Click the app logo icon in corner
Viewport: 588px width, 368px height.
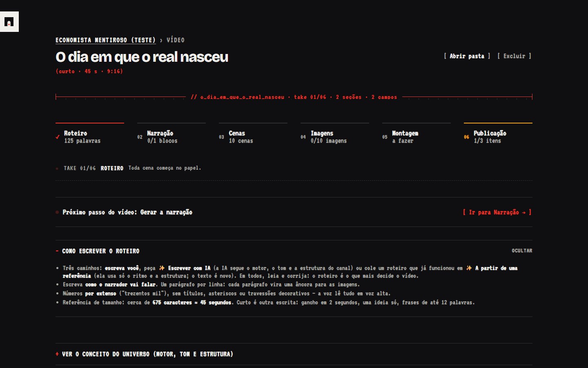tap(9, 22)
